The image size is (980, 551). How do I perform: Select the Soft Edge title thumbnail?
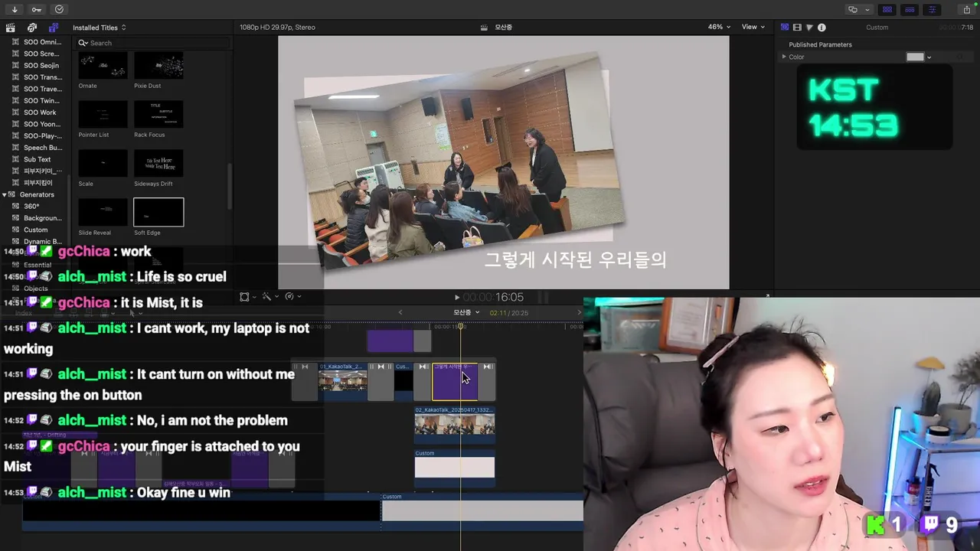(x=158, y=212)
